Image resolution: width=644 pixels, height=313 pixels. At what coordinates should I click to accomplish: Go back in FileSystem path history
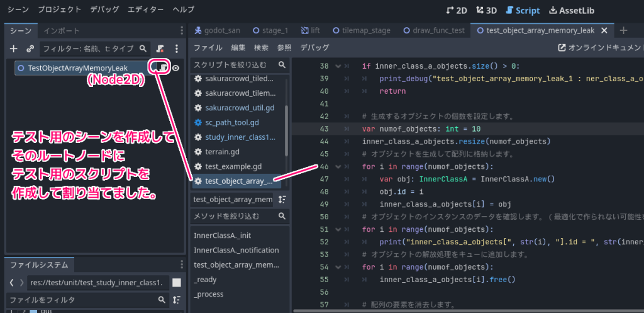[x=11, y=283]
